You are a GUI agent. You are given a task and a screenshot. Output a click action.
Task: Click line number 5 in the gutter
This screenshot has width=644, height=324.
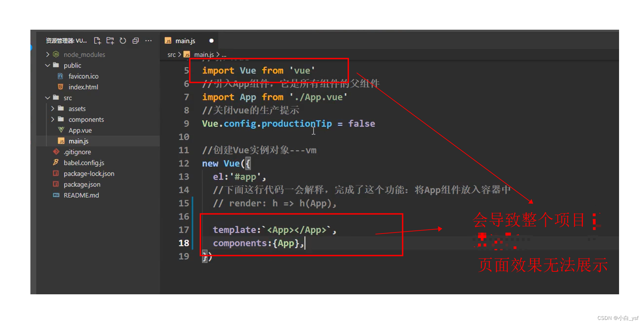tap(187, 70)
